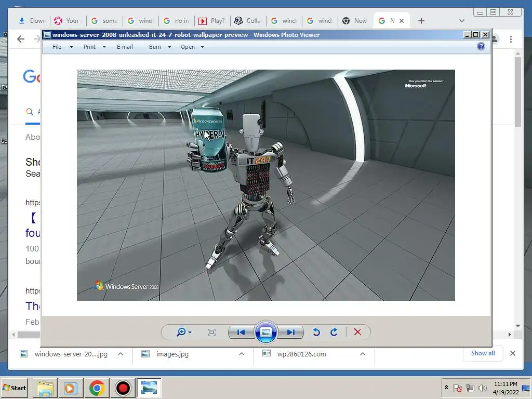532x399 pixels.
Task: Rotate the photo counterclockwise
Action: tap(316, 332)
